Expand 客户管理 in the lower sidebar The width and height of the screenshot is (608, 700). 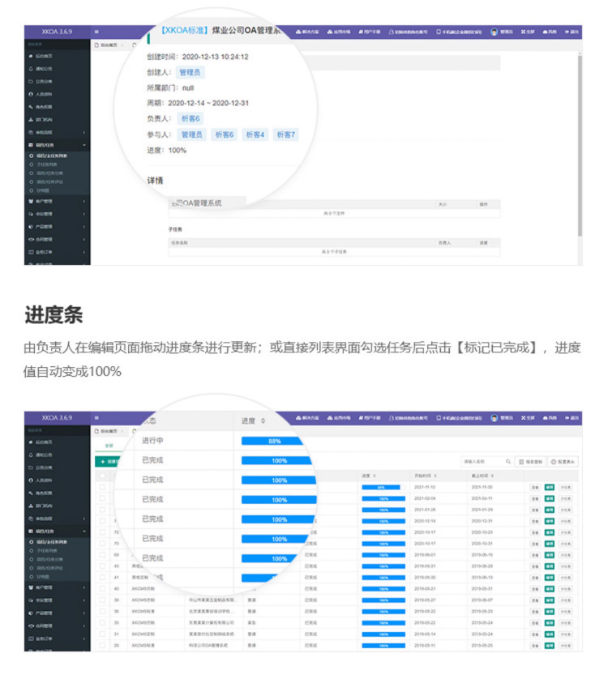(x=58, y=587)
